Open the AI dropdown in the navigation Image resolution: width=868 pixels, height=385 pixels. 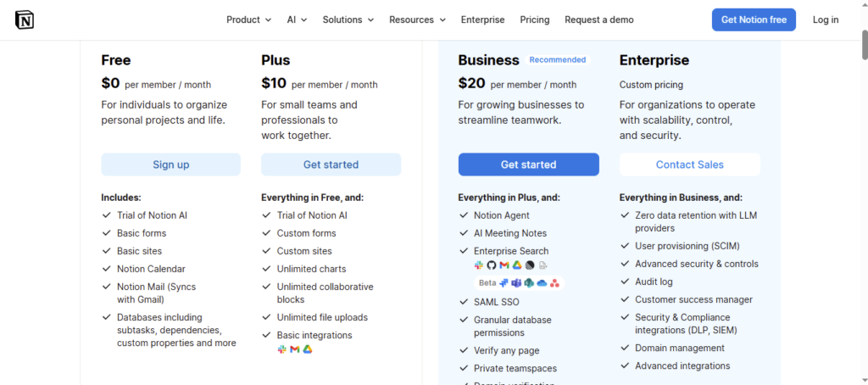[297, 20]
